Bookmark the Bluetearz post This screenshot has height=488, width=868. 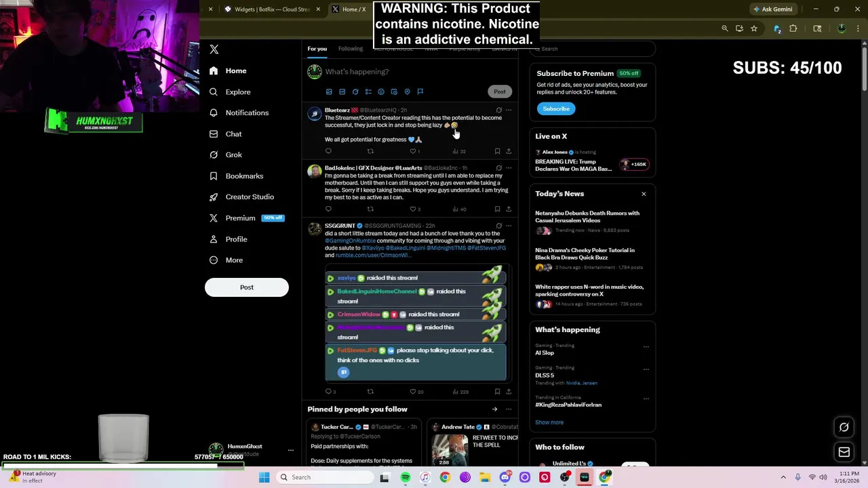click(x=497, y=151)
